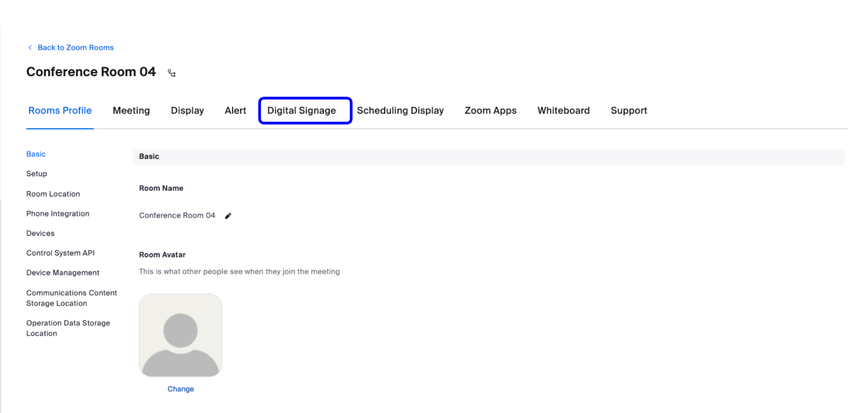Jump to Setup section in sidebar
The height and width of the screenshot is (413, 868).
[x=37, y=174]
